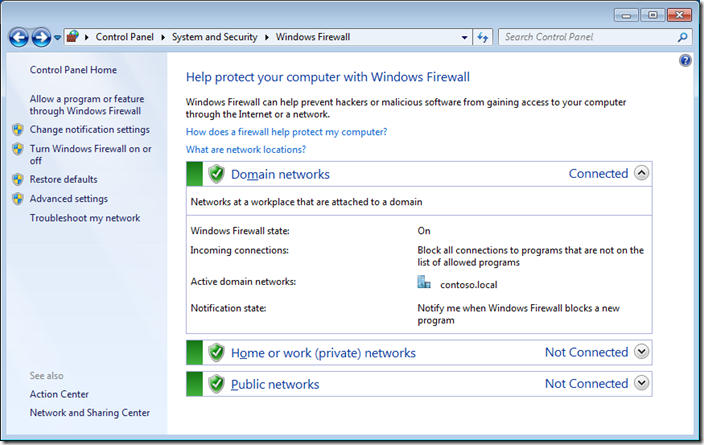
Task: Collapse the Domain networks section
Action: point(642,173)
